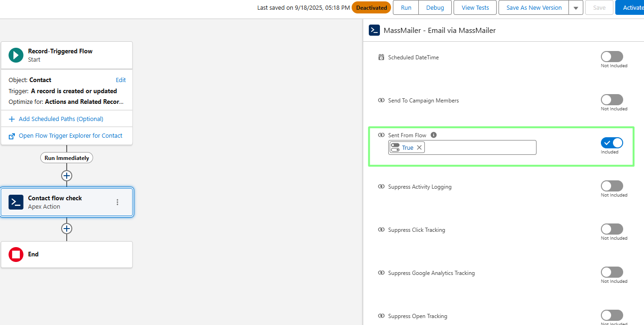Click the Send To Campaign Members field icon
This screenshot has width=644, height=325.
coord(381,101)
